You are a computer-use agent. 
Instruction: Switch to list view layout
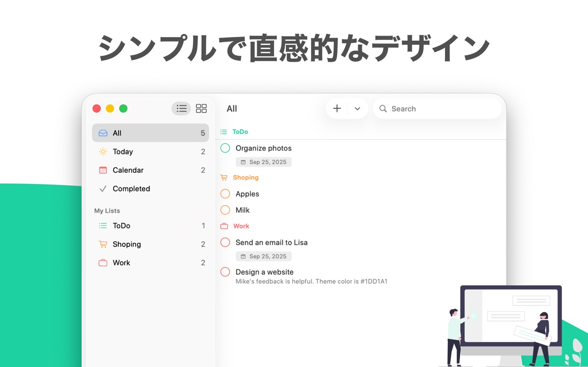pyautogui.click(x=181, y=108)
